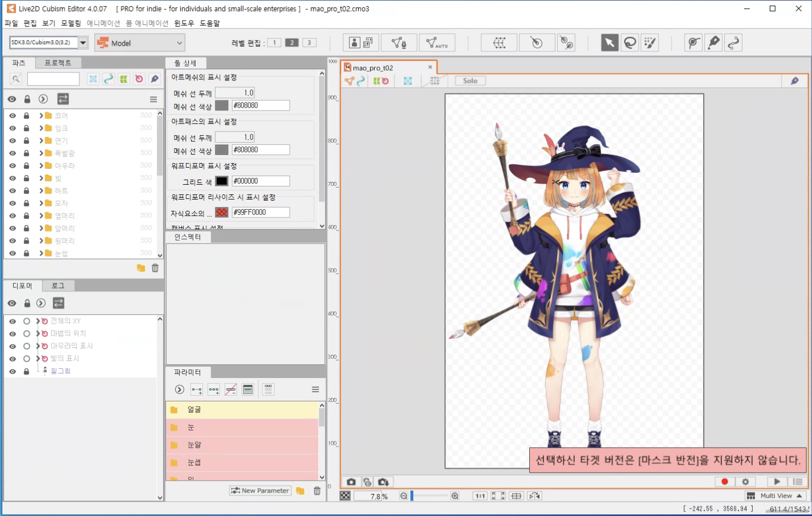Viewport: 812px width, 516px height.
Task: Open the parts panel hamburger menu
Action: [153, 99]
